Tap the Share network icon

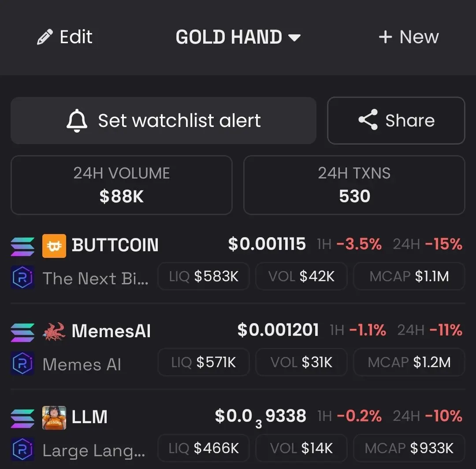[368, 119]
